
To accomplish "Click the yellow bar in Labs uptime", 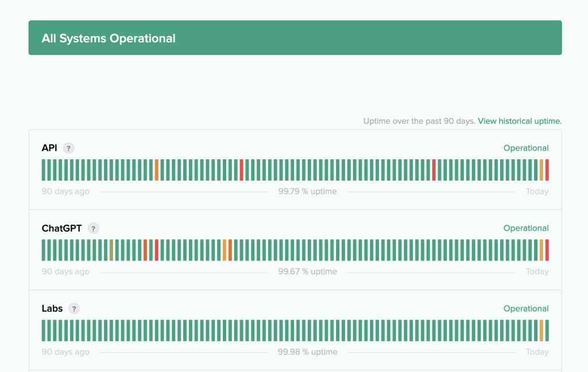I will click(541, 331).
